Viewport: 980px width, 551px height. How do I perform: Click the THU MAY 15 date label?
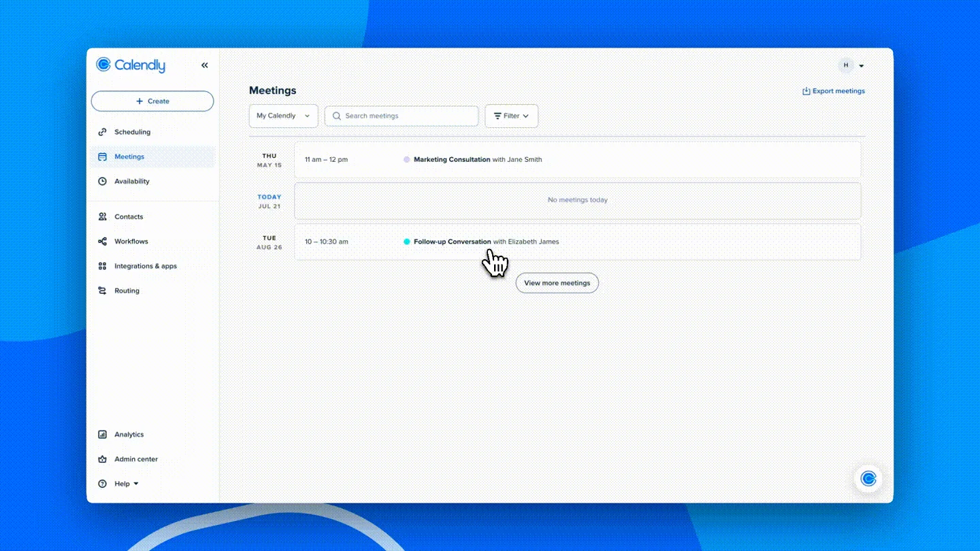269,161
